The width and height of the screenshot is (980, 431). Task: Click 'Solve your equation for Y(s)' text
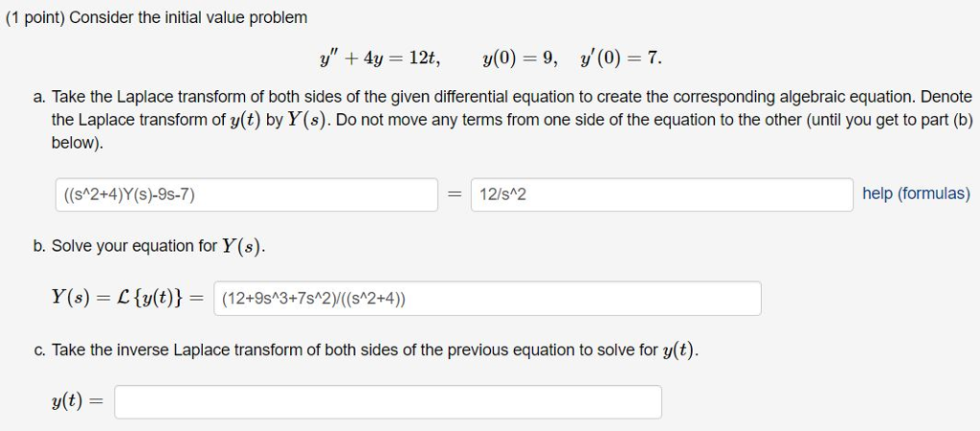159,246
